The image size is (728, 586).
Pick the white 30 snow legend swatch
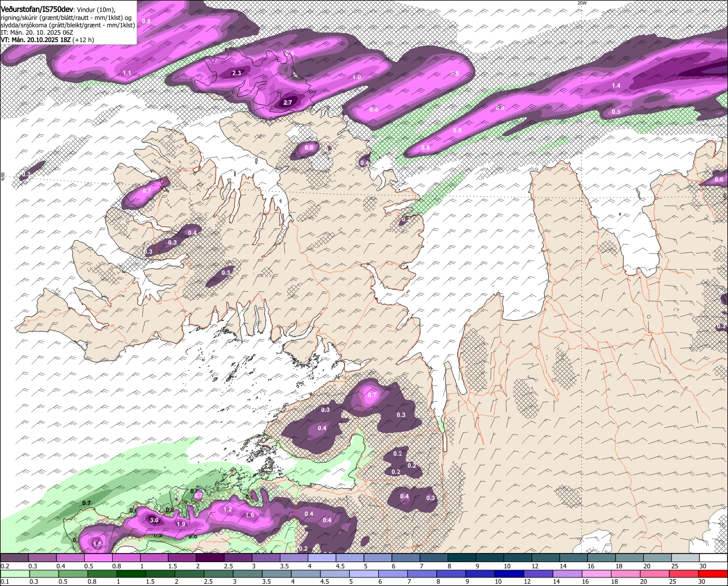[714, 558]
